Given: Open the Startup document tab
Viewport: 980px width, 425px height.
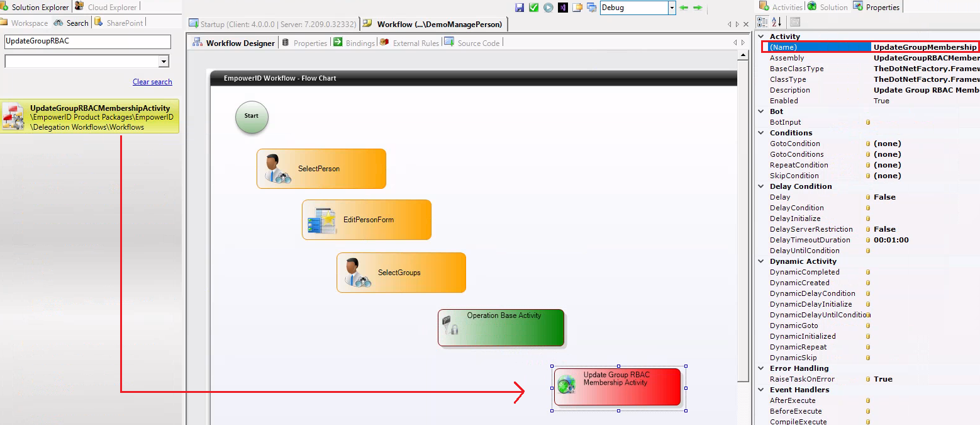Looking at the screenshot, I should pyautogui.click(x=272, y=24).
